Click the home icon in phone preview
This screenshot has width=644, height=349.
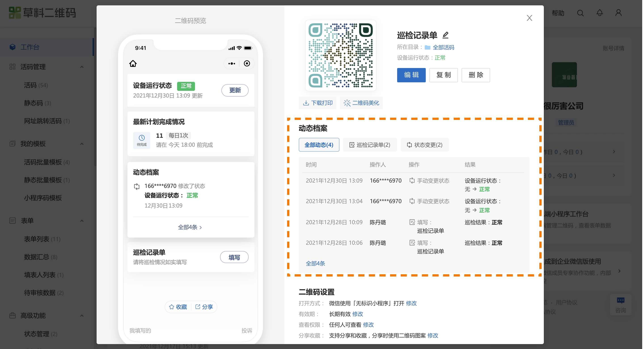133,64
